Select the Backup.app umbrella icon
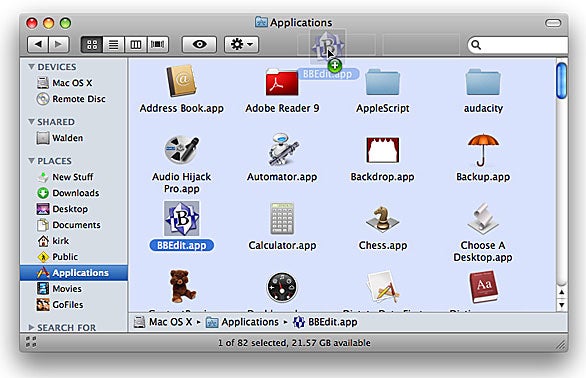The image size is (586, 378). pyautogui.click(x=483, y=150)
